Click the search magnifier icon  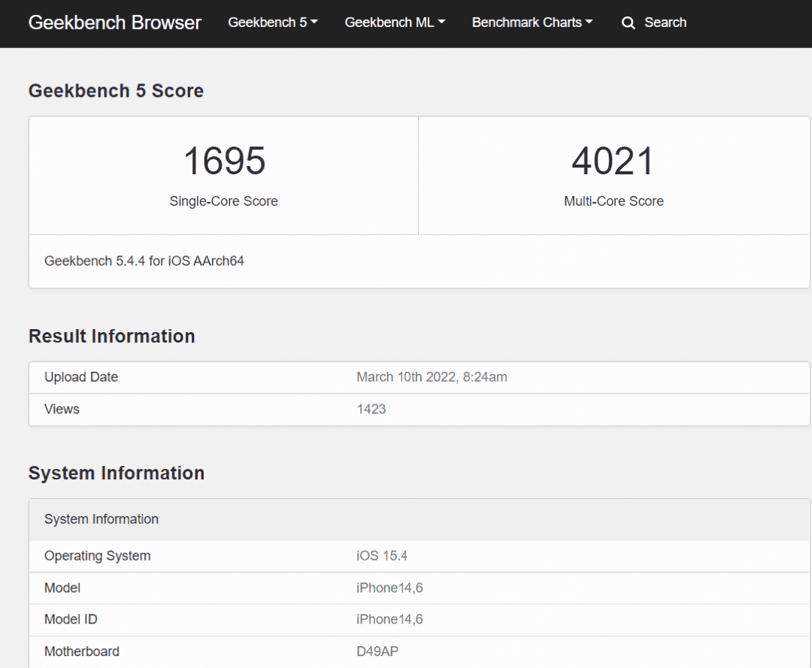(x=628, y=23)
